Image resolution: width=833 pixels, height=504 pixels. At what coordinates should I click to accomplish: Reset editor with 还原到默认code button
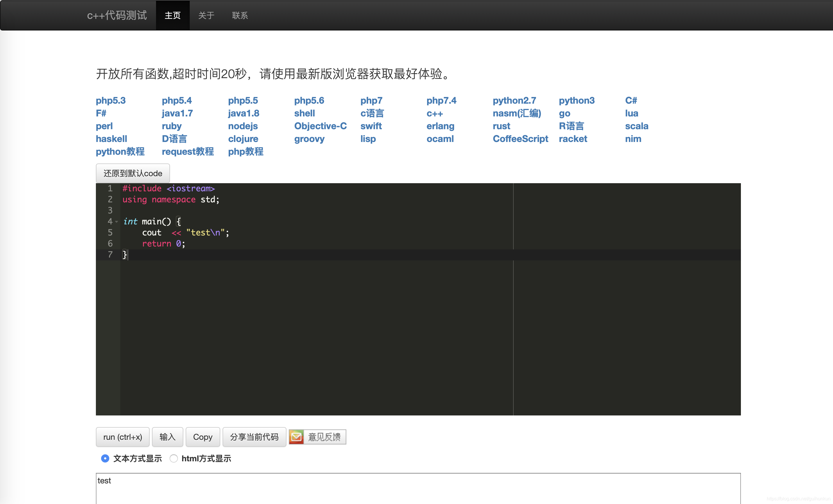point(132,173)
